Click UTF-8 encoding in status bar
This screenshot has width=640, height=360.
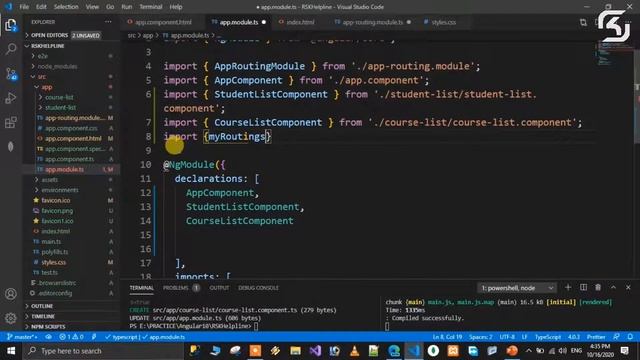(x=507, y=337)
